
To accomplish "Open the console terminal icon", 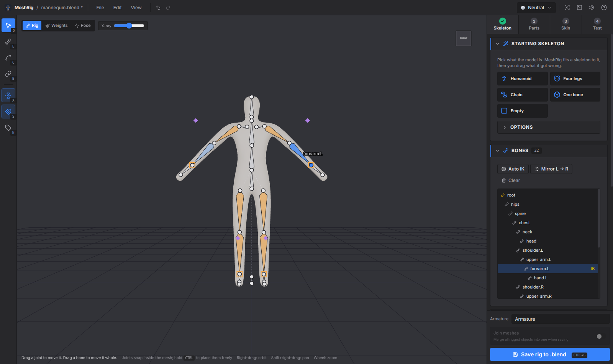I will [x=580, y=8].
